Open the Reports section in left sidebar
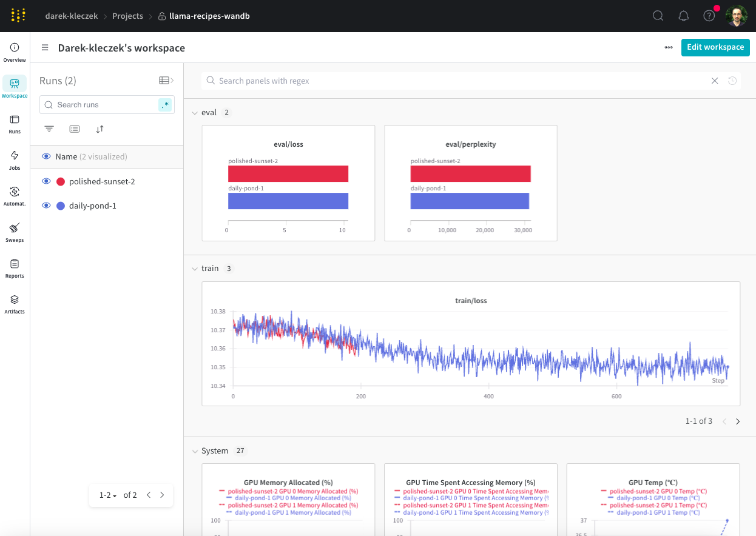The height and width of the screenshot is (536, 756). click(x=15, y=267)
